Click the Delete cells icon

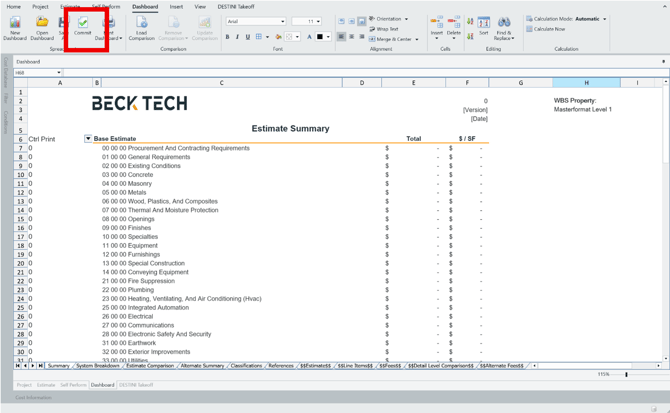tap(454, 24)
